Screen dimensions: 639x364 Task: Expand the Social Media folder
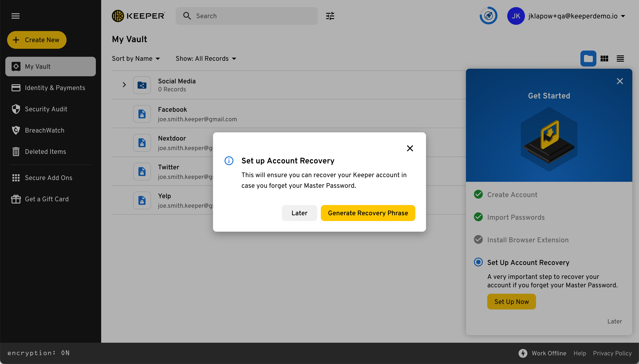coord(124,85)
